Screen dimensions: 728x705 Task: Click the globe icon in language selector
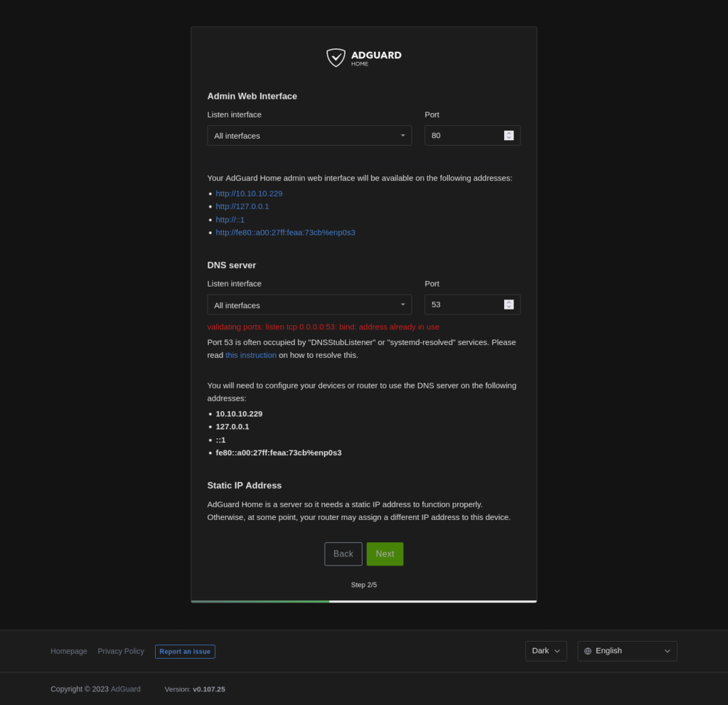click(587, 651)
